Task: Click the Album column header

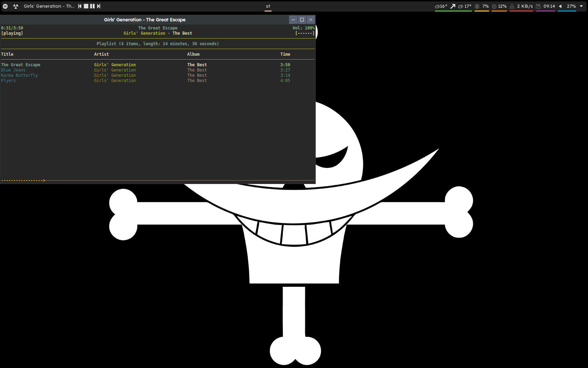Action: click(193, 54)
